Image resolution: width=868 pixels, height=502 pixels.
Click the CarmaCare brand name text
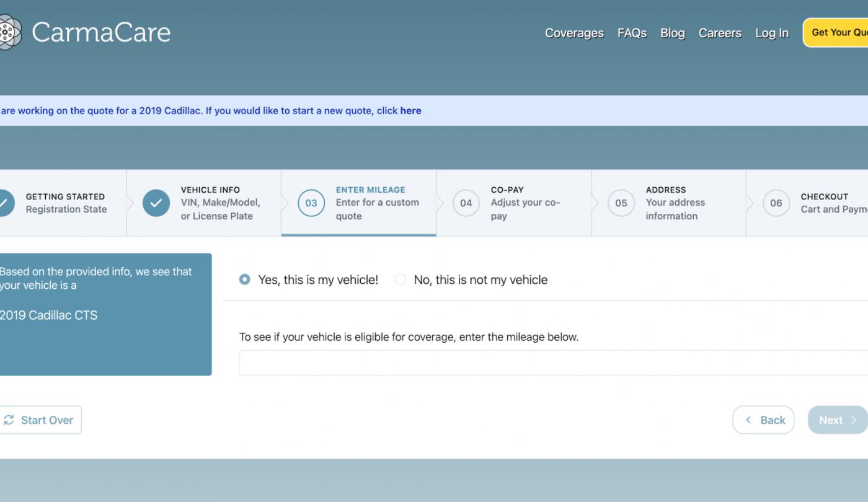coord(101,32)
